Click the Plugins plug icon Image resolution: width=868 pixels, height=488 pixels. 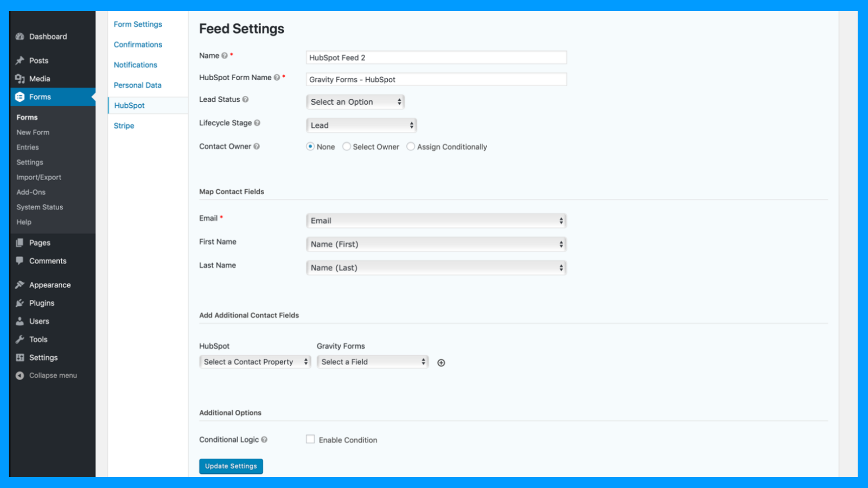coord(20,303)
